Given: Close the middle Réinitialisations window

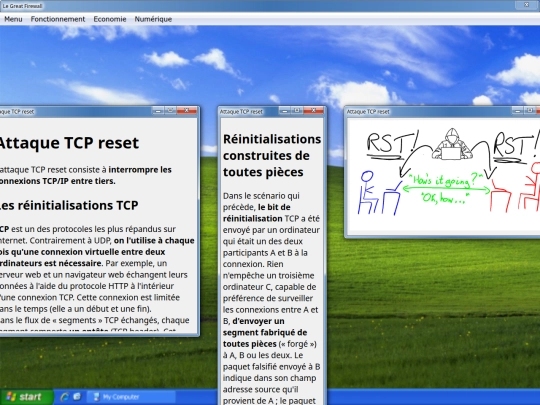Looking at the screenshot, I should tap(313, 111).
